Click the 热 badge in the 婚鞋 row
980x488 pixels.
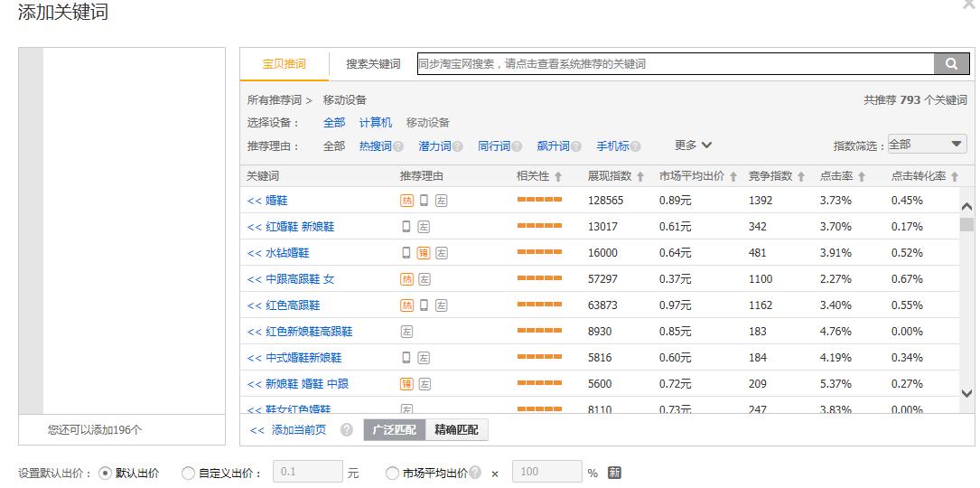coord(406,201)
